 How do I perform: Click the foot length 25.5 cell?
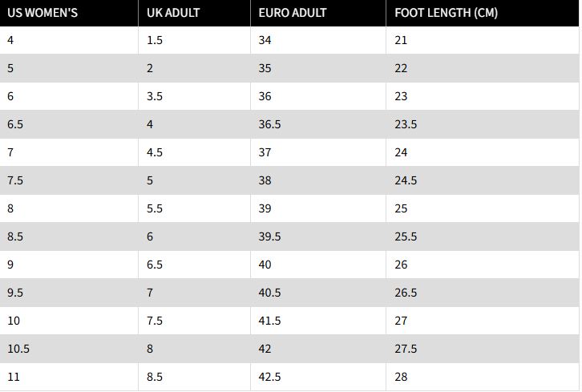click(406, 236)
